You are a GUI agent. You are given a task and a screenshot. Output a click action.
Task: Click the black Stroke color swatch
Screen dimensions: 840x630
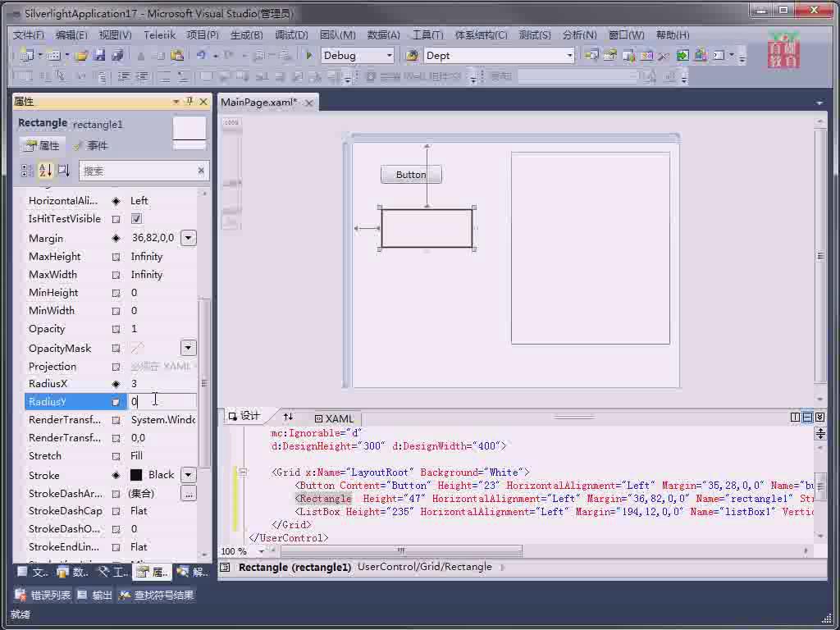click(x=136, y=475)
